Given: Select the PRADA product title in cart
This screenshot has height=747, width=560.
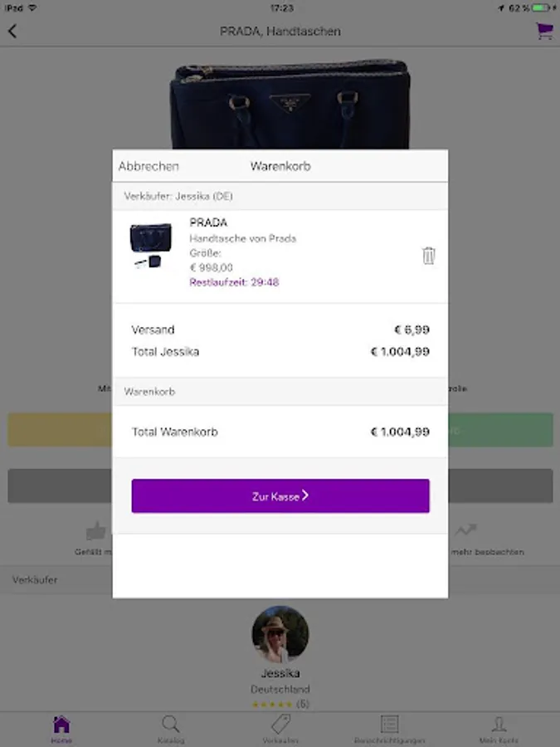Looking at the screenshot, I should (x=208, y=222).
